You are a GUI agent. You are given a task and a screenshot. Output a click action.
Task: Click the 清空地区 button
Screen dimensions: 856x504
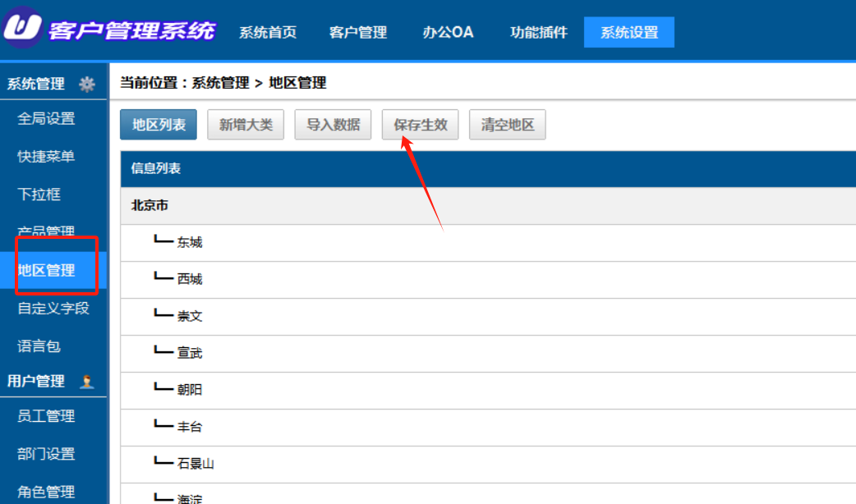pos(507,125)
